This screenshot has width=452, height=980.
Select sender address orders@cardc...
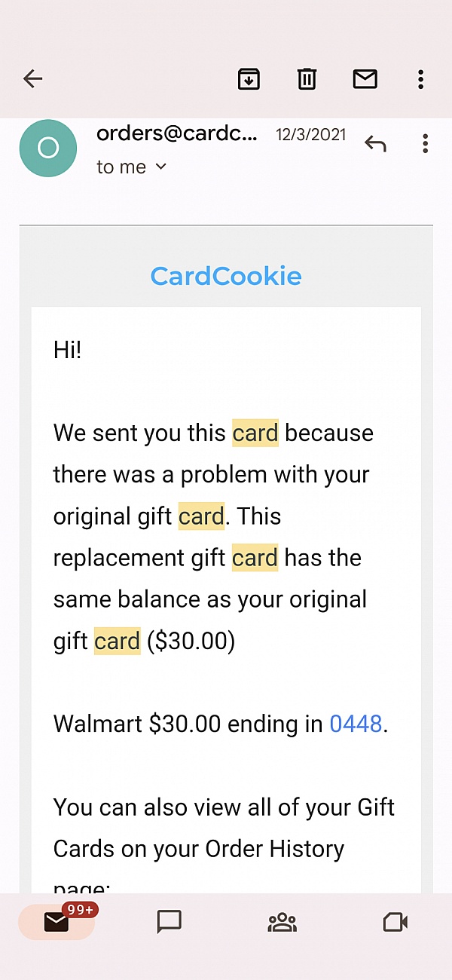tap(177, 134)
